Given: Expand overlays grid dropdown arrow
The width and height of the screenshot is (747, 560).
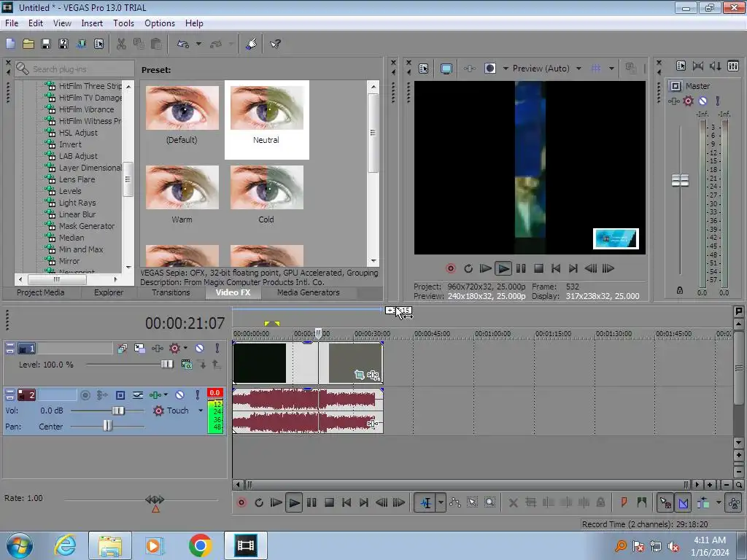Looking at the screenshot, I should [611, 69].
